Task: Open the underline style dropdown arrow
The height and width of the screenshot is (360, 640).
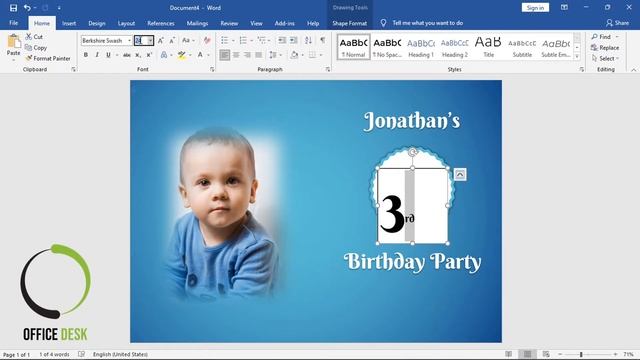Action: [117, 55]
